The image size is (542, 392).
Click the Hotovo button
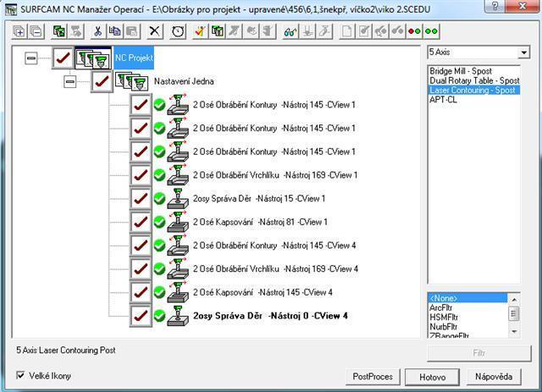[x=432, y=377]
